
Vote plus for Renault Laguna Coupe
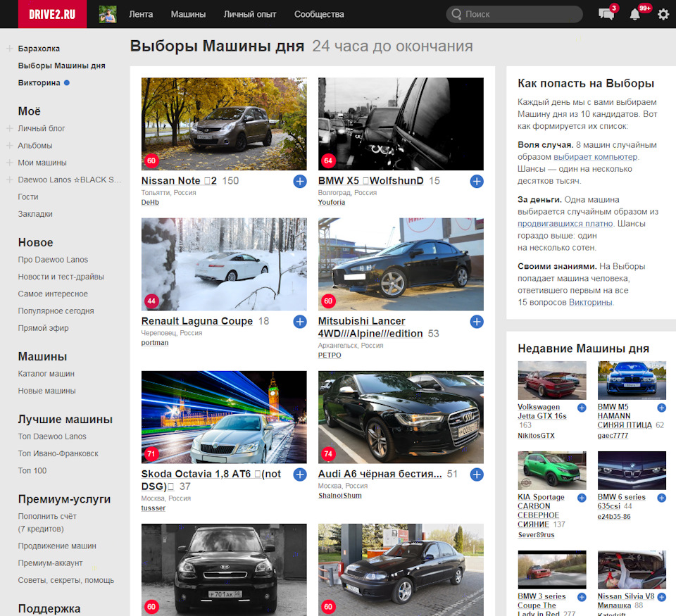coord(300,322)
